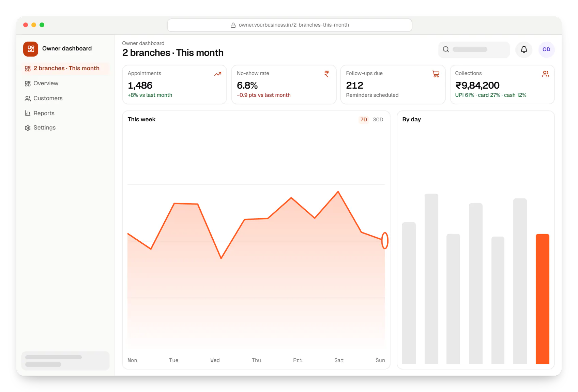Click the green macOS window zoom button
578x392 pixels.
(x=42, y=25)
